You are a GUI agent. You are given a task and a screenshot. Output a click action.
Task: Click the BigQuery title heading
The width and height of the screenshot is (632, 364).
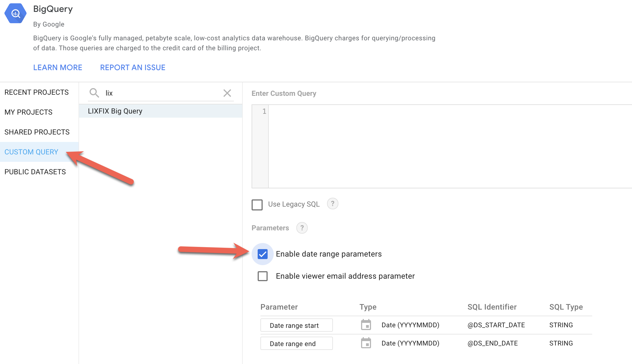tap(53, 9)
